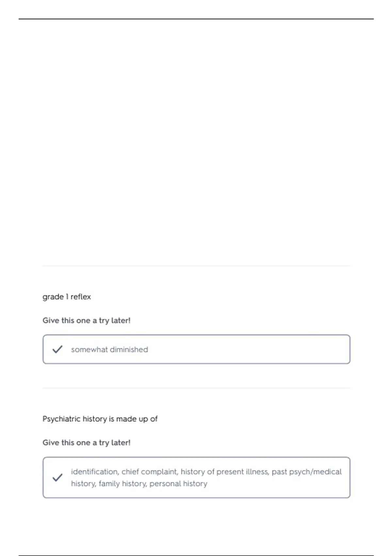Click "personal history" in the answer box
This screenshot has width=392, height=556.
tap(178, 483)
